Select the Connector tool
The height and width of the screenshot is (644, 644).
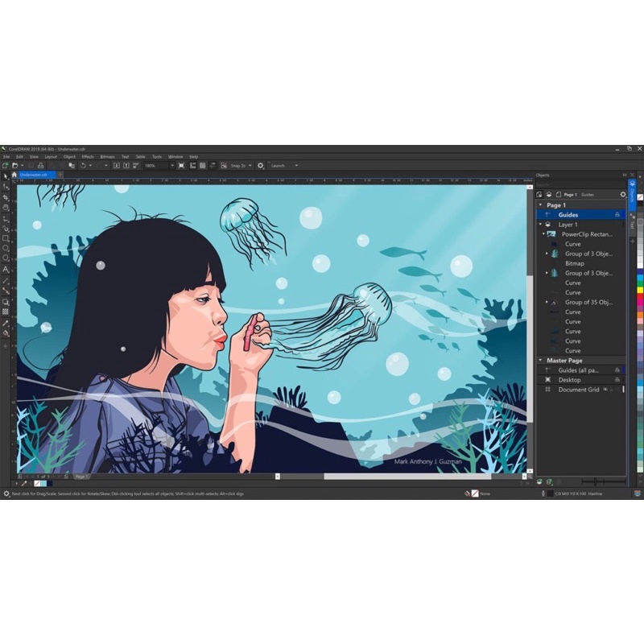click(x=6, y=291)
